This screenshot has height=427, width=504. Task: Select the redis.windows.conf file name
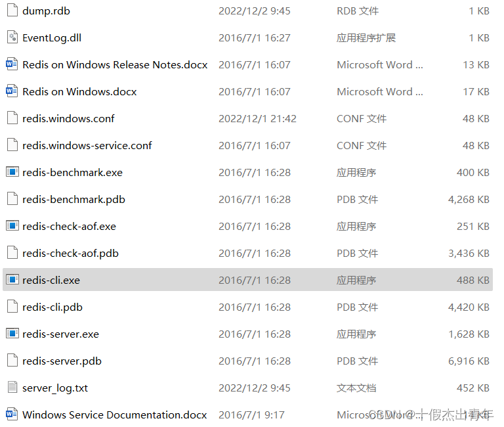pos(68,119)
